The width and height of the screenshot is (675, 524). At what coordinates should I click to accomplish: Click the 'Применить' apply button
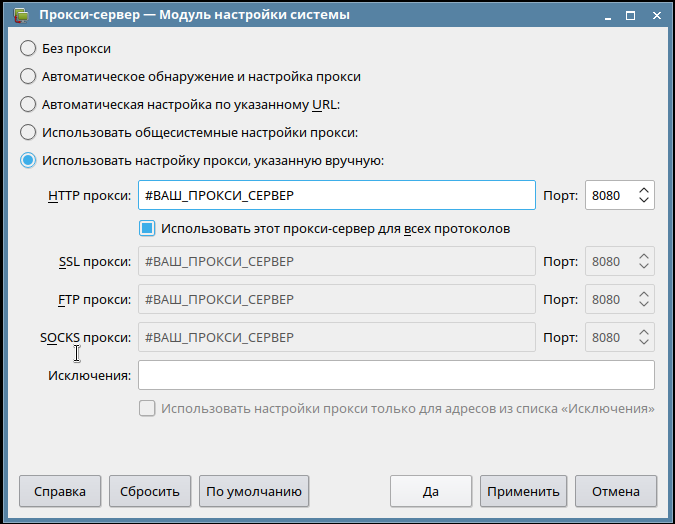pyautogui.click(x=524, y=491)
